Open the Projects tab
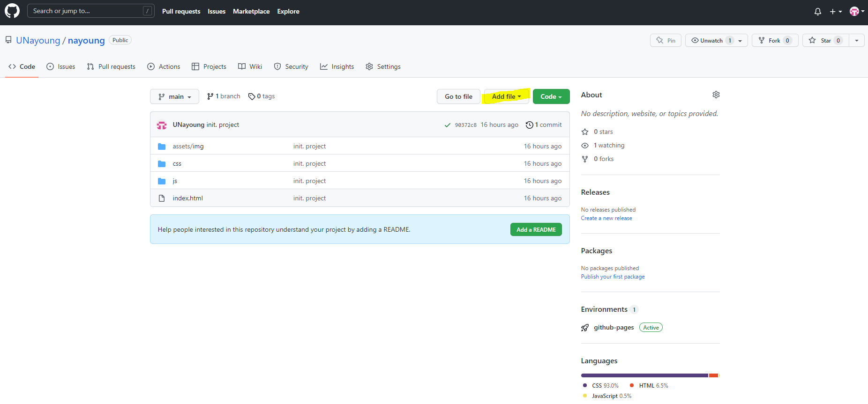 [x=209, y=66]
